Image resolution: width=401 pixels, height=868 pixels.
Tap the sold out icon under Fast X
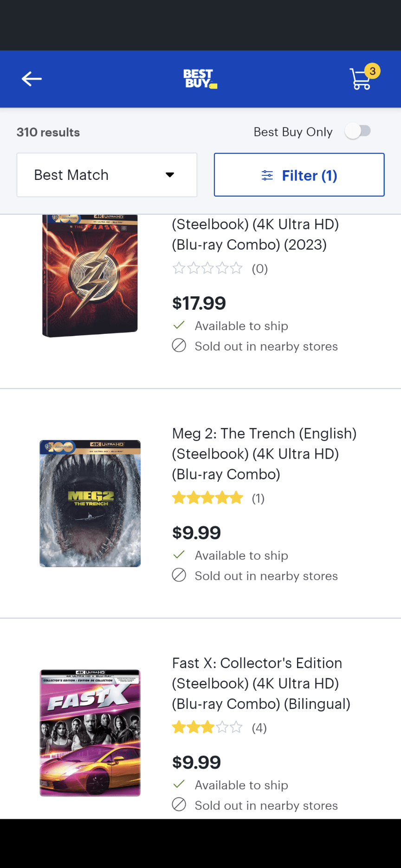(x=178, y=805)
